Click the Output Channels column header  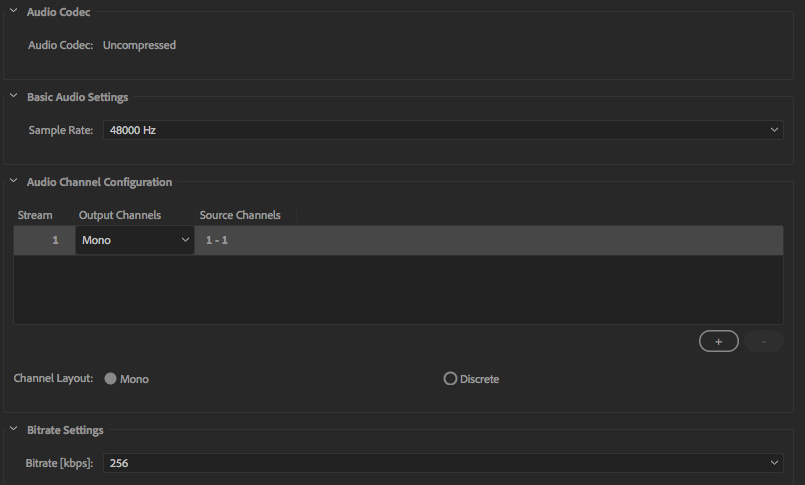point(120,215)
